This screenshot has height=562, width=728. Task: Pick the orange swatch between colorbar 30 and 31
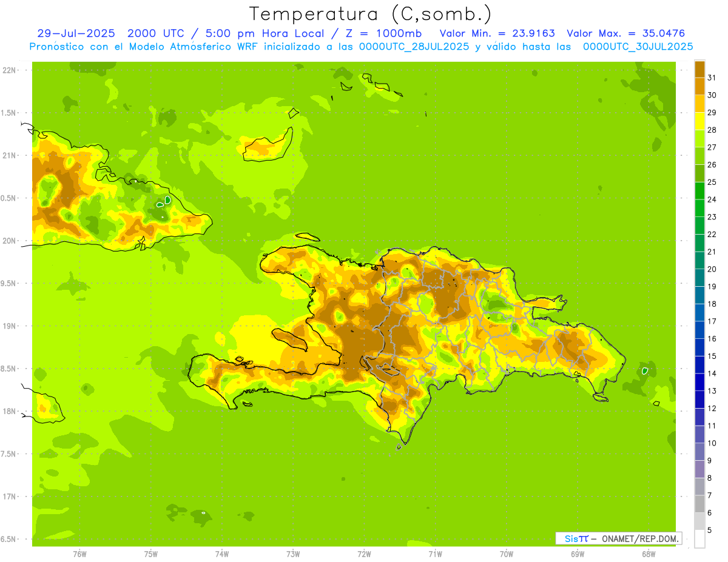699,87
